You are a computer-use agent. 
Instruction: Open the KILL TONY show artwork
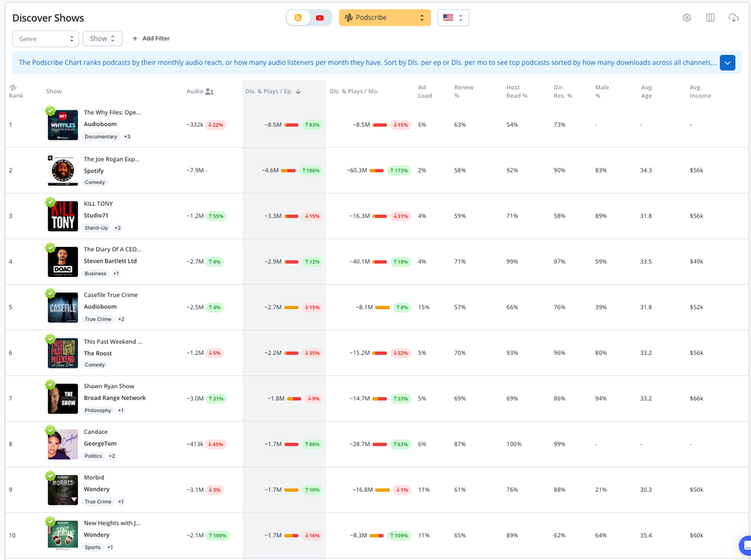tap(63, 216)
